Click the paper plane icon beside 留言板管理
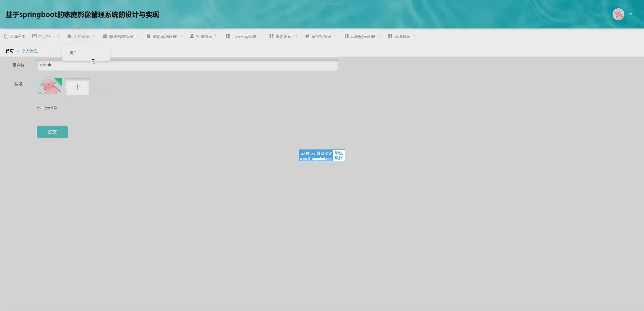 coord(307,36)
